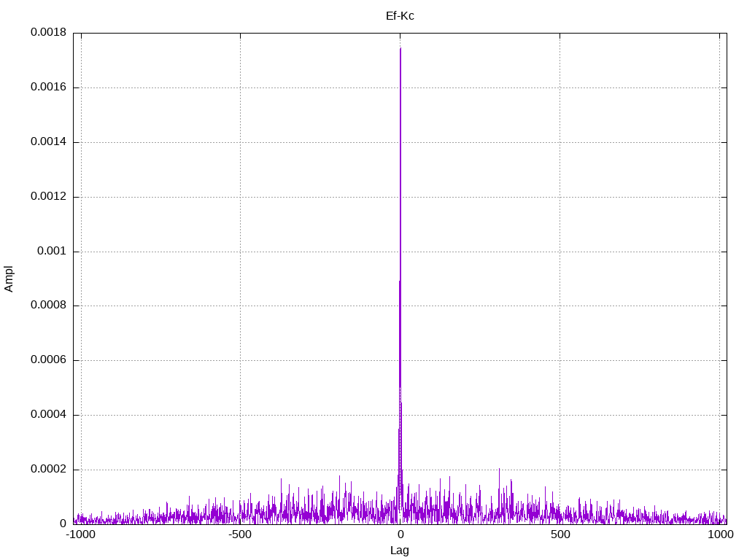
Task: Click the x-axis tick label "-500"
Action: [240, 534]
